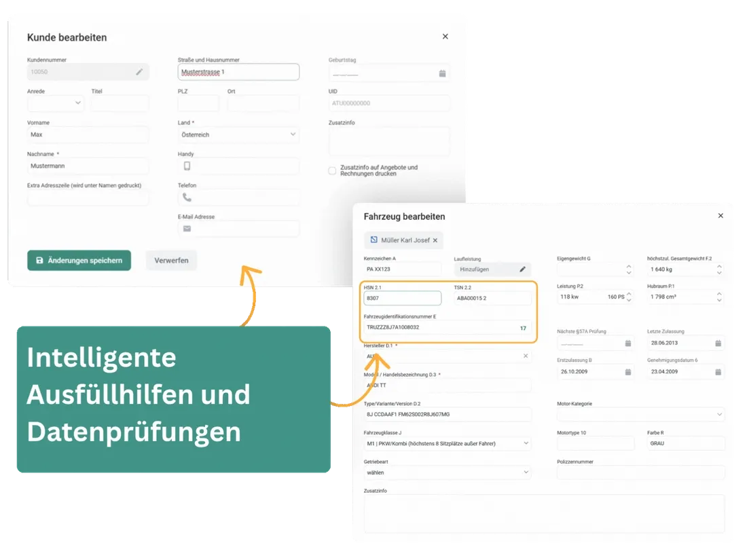Adjust Hubraum P.1 stepper arrows
747x560 pixels.
719,297
